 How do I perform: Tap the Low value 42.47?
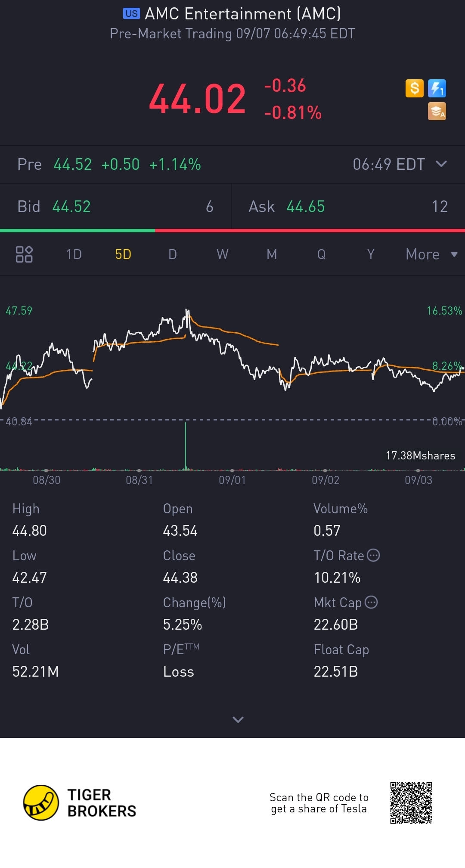coord(30,578)
